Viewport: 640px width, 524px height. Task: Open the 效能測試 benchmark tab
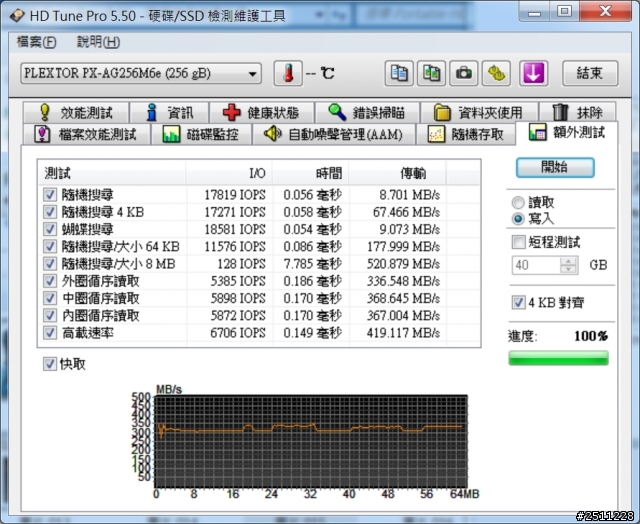coord(76,112)
